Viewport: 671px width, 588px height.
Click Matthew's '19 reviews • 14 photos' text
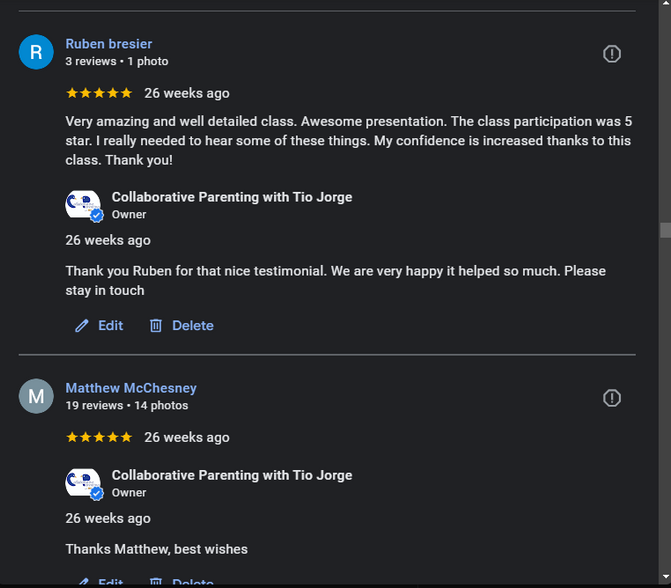[127, 405]
